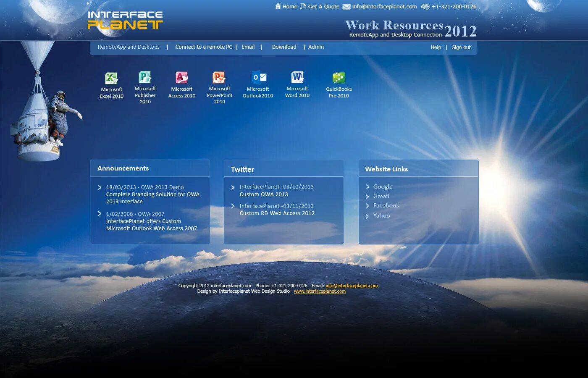Go to Home in top header
This screenshot has height=378, width=588.
click(x=290, y=7)
